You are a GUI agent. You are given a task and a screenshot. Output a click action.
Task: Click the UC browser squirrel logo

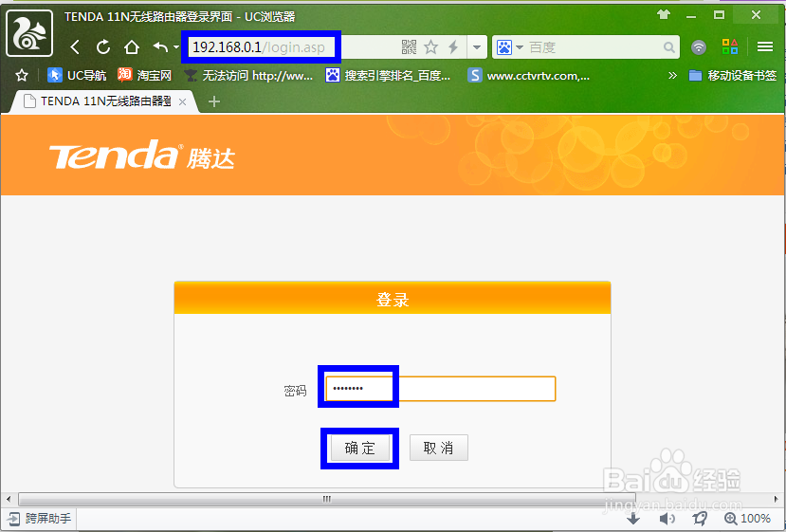coord(29,33)
